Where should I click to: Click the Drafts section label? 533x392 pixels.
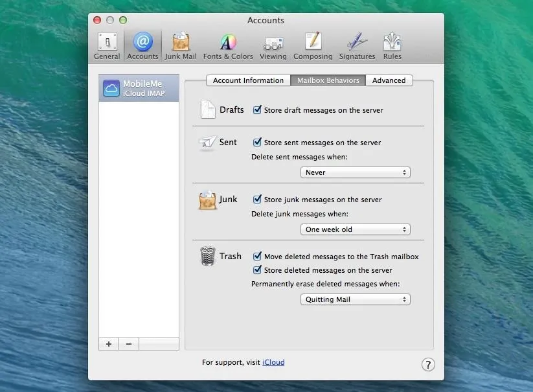tap(231, 110)
